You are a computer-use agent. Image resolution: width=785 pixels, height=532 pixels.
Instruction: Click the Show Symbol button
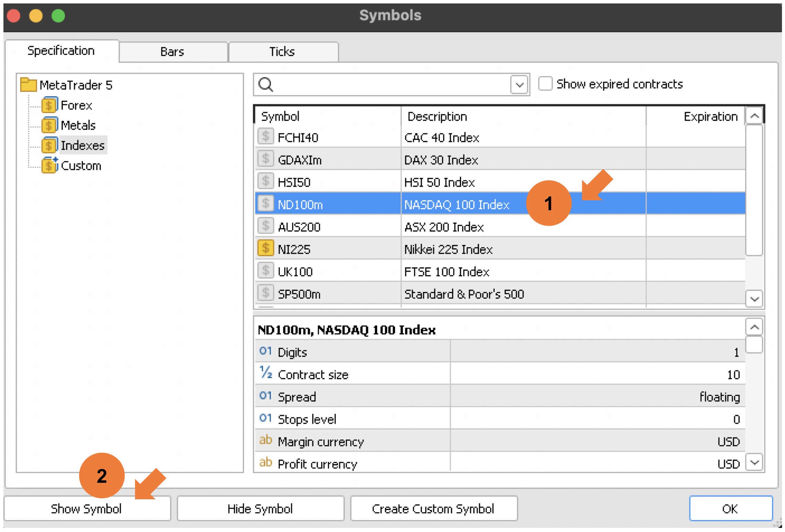[87, 509]
